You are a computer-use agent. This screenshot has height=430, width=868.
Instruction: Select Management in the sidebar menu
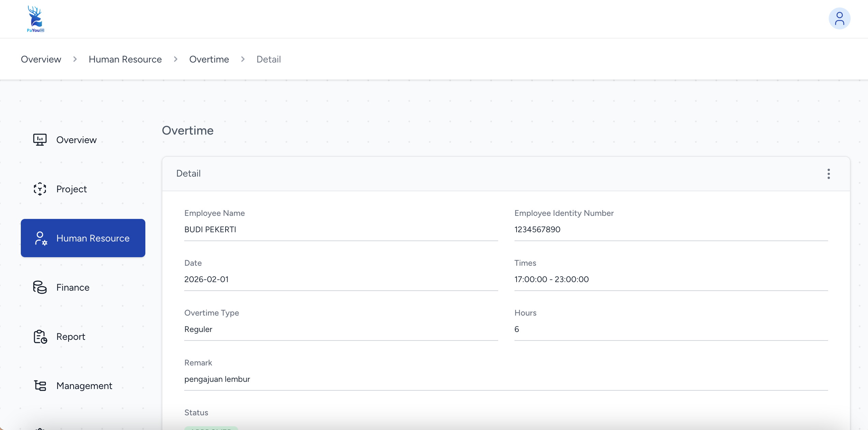click(x=84, y=386)
